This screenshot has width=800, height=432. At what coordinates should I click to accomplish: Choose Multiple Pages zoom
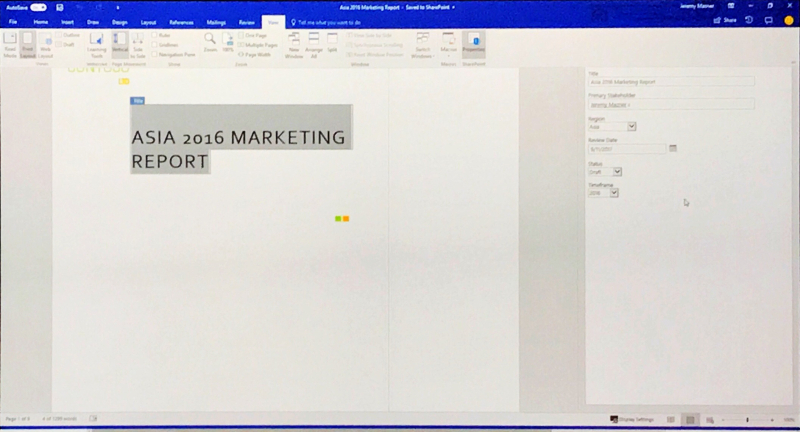click(x=258, y=45)
